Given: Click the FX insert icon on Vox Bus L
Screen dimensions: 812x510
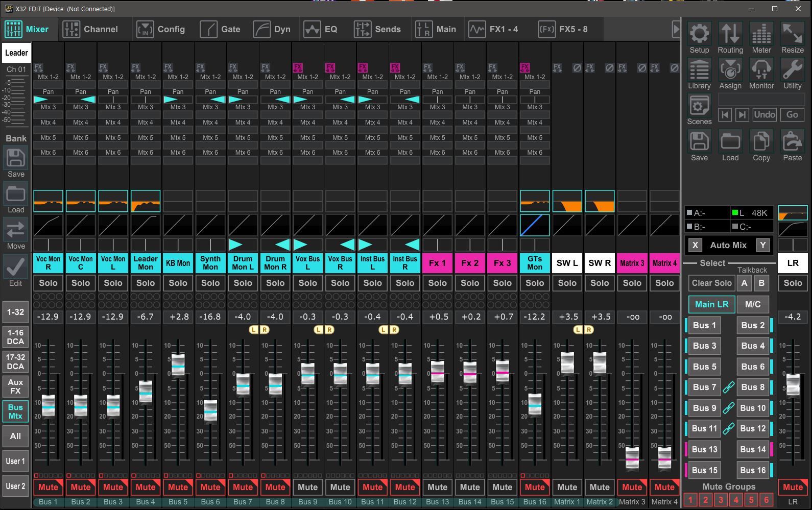Looking at the screenshot, I should click(298, 67).
